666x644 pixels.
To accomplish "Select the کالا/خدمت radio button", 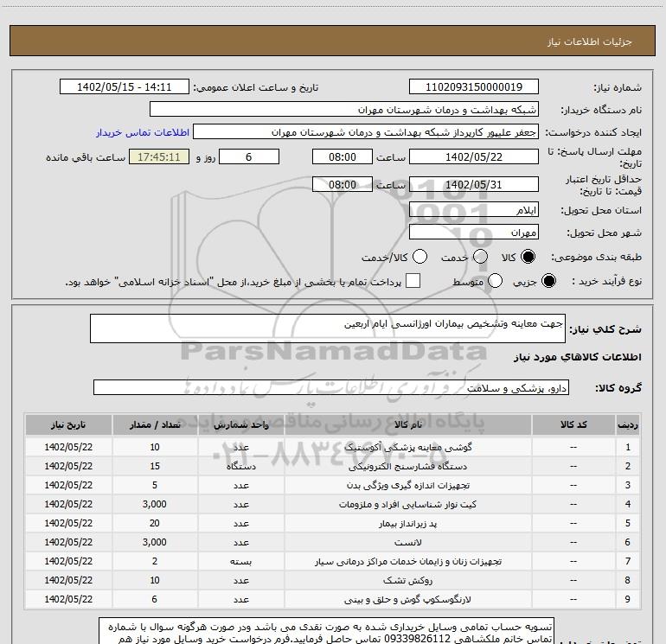I will pos(419,257).
